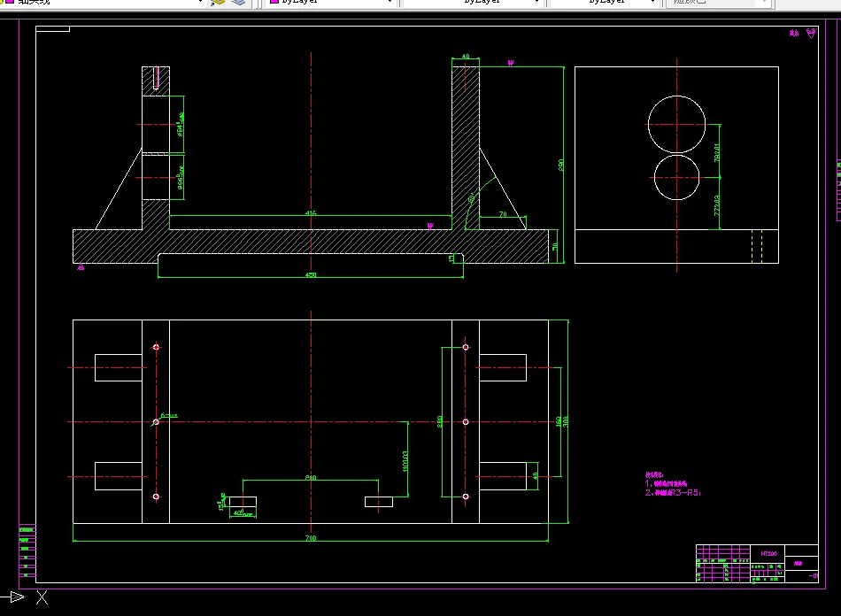Select the 290 height dimension text
This screenshot has width=841, height=616.
coord(561,165)
